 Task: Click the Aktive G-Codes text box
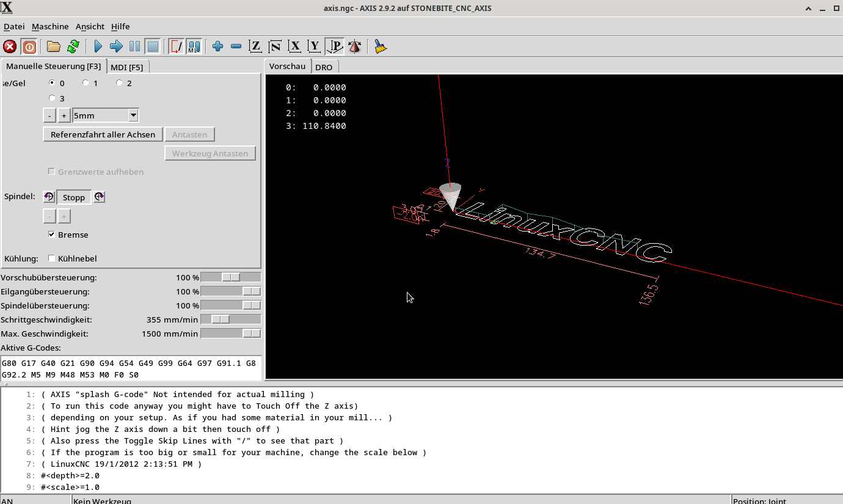[x=131, y=368]
